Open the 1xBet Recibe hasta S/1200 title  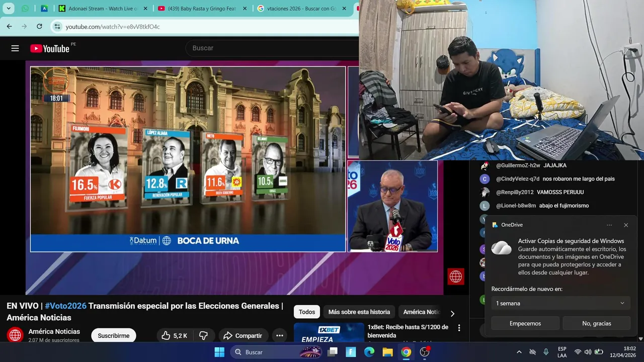(408, 331)
